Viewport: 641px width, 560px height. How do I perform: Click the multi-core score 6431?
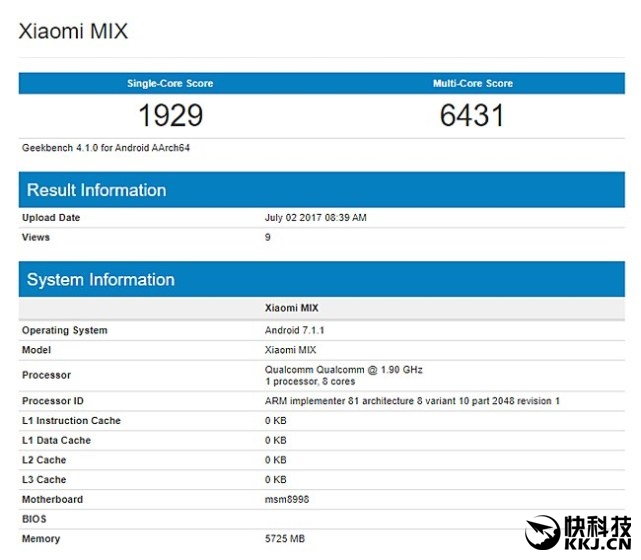pyautogui.click(x=472, y=115)
